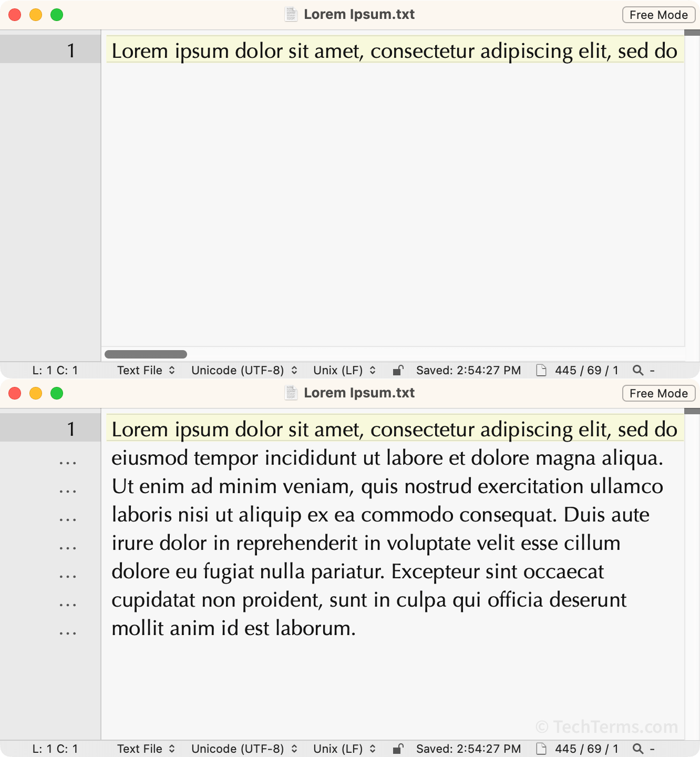
Task: Toggle Free Mode in the top window
Action: [x=658, y=15]
